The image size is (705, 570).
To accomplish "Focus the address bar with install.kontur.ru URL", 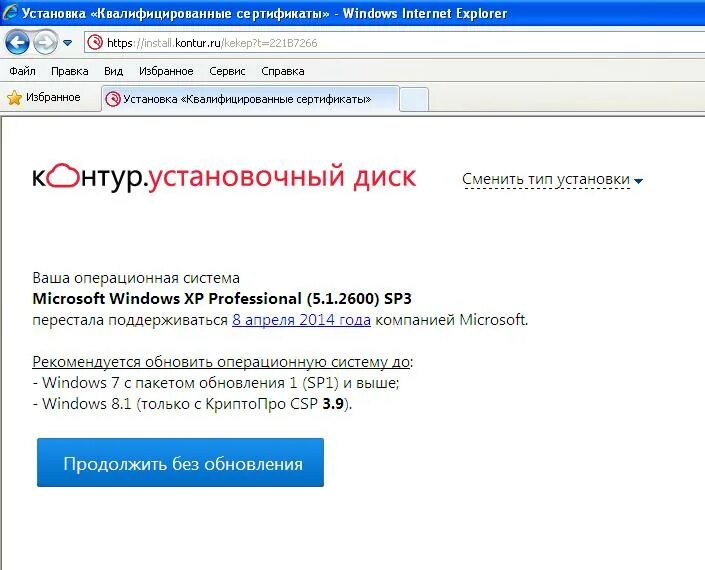I will point(394,43).
